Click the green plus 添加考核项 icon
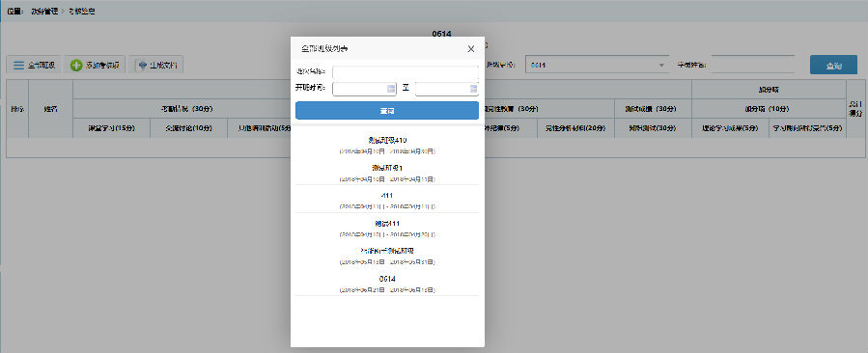Screen dimensions: 868x353 click(76, 66)
